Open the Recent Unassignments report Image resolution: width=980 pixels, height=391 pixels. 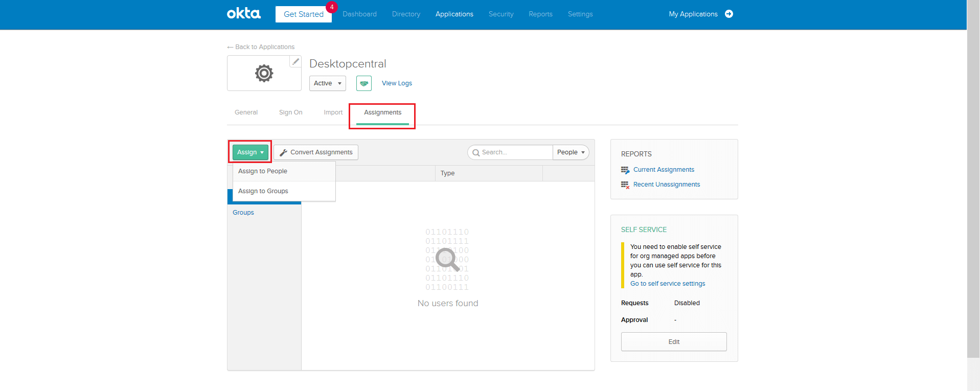[x=667, y=185]
